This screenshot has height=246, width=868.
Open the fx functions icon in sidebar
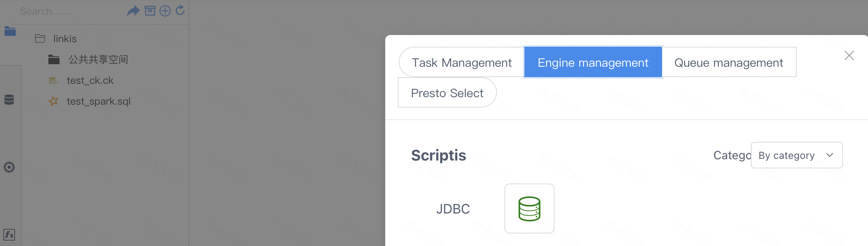(x=9, y=235)
